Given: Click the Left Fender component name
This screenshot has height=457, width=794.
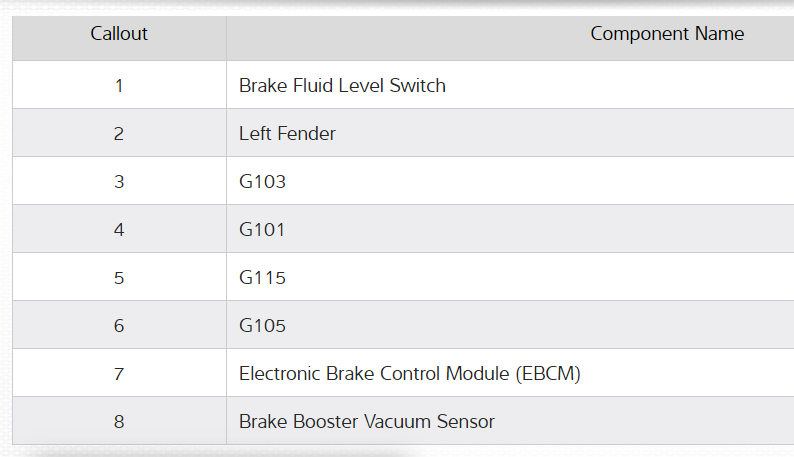Looking at the screenshot, I should (x=287, y=134).
